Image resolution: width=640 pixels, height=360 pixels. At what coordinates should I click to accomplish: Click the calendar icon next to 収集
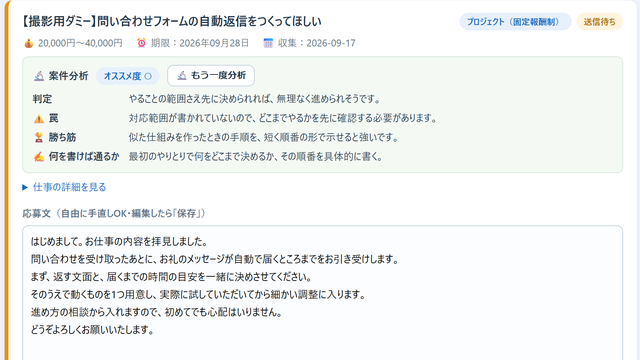(268, 43)
